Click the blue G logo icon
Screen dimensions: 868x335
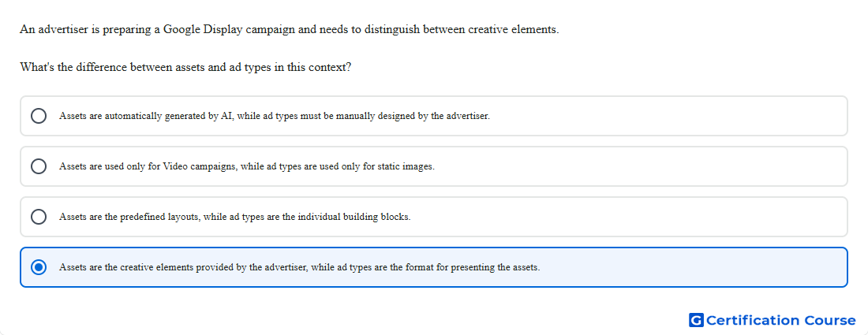point(696,320)
